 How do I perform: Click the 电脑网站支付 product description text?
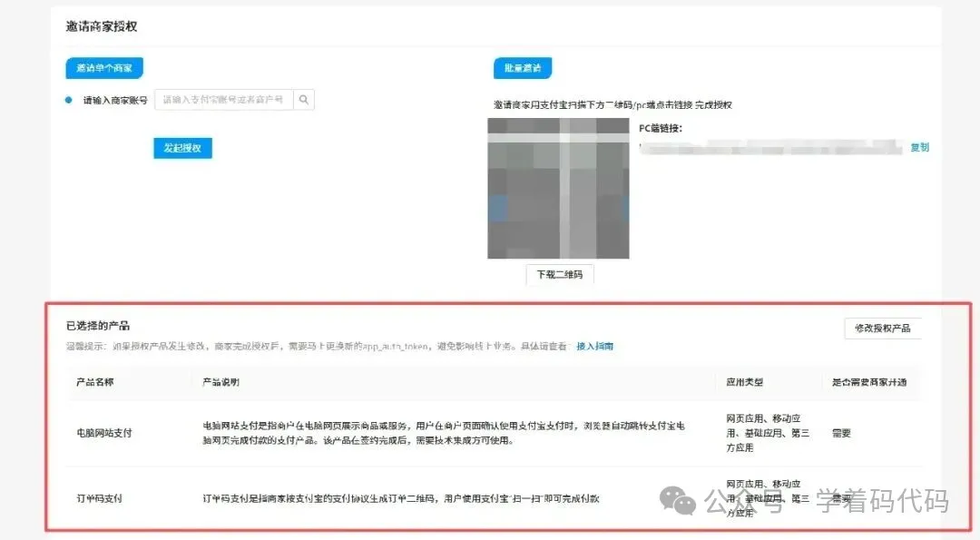444,433
